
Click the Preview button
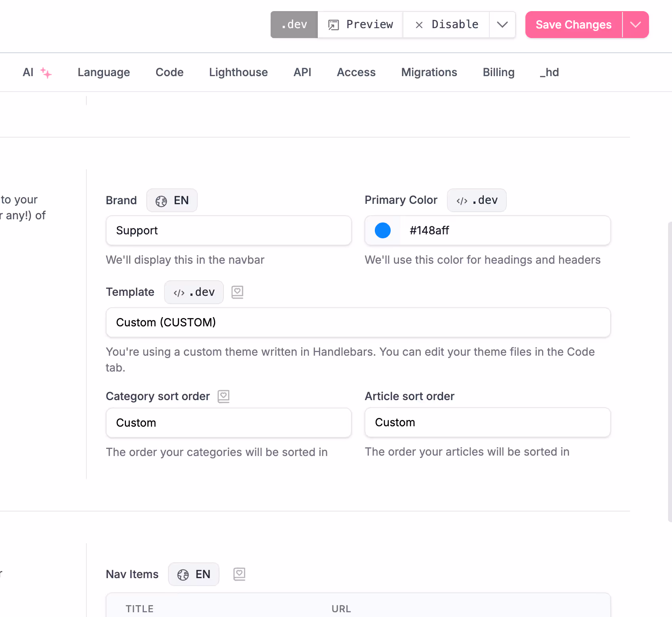click(361, 25)
